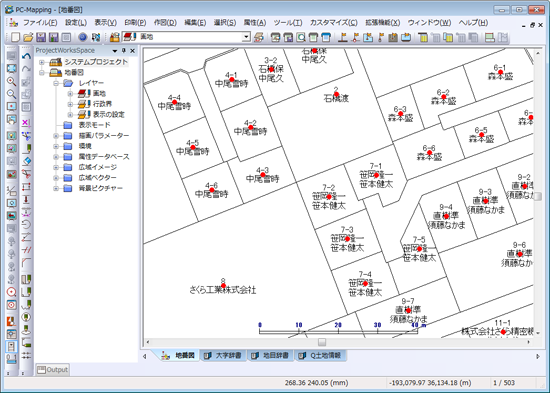Open the ツール menu
This screenshot has width=550, height=393.
[x=288, y=23]
